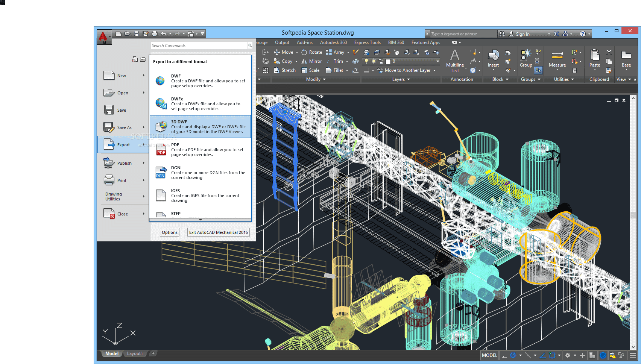This screenshot has height=364, width=641.
Task: Toggle object snap tracking in status bar
Action: pos(542,355)
